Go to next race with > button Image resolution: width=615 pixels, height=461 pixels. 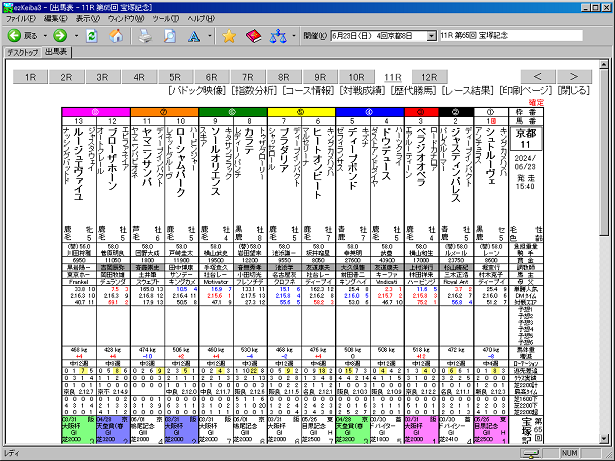574,77
